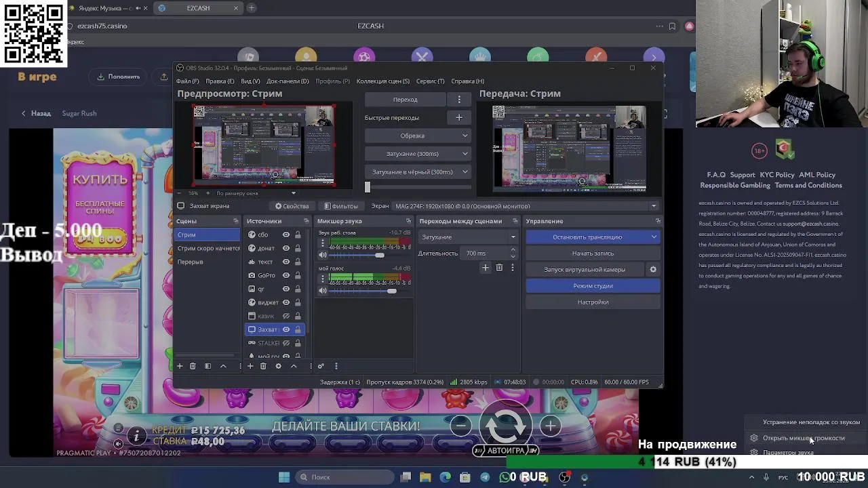Open preview scaling 'По размеру окна' dropdown
868x488 pixels.
[x=256, y=193]
